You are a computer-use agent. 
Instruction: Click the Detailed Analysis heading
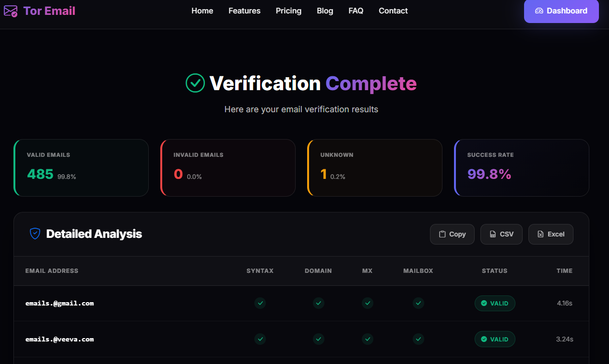click(x=94, y=234)
